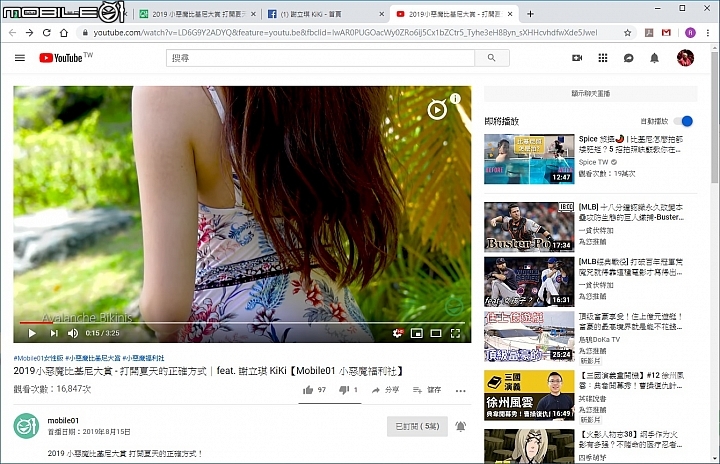This screenshot has width=720, height=464.
Task: Open the YouTube hamburger guide menu
Action: [20, 58]
